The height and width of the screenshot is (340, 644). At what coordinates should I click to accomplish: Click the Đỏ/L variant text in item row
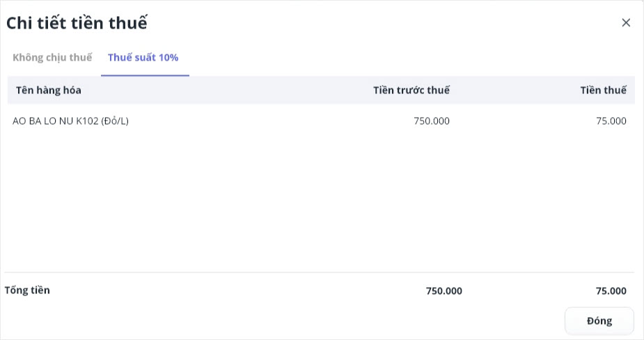pos(115,121)
